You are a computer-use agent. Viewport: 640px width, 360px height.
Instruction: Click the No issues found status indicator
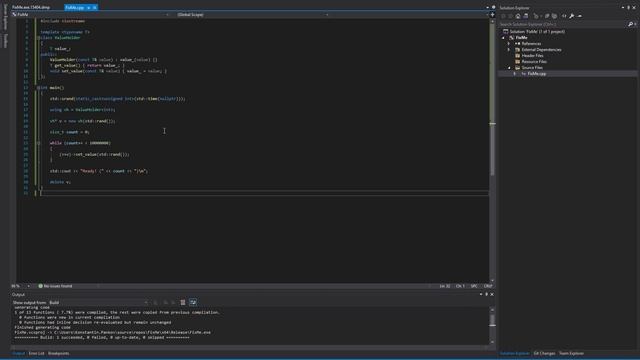tap(56, 286)
